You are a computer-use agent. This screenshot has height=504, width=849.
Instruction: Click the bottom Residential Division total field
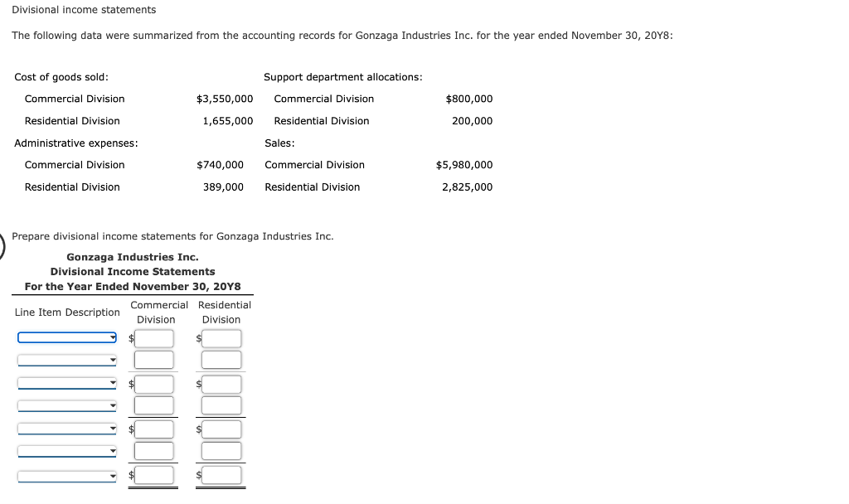[x=221, y=474]
